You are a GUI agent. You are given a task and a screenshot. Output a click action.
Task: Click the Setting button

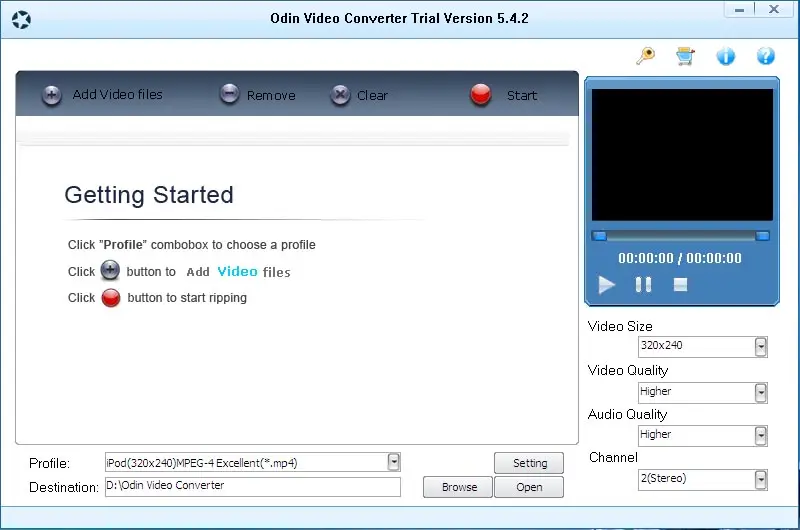[529, 463]
